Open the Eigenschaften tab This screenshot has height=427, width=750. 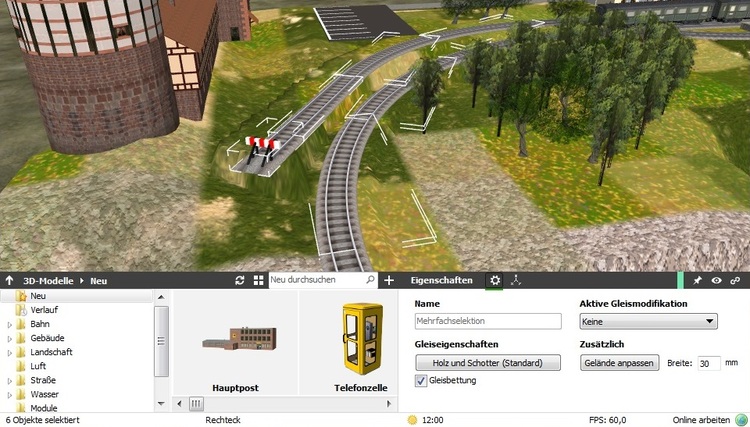[x=441, y=280]
